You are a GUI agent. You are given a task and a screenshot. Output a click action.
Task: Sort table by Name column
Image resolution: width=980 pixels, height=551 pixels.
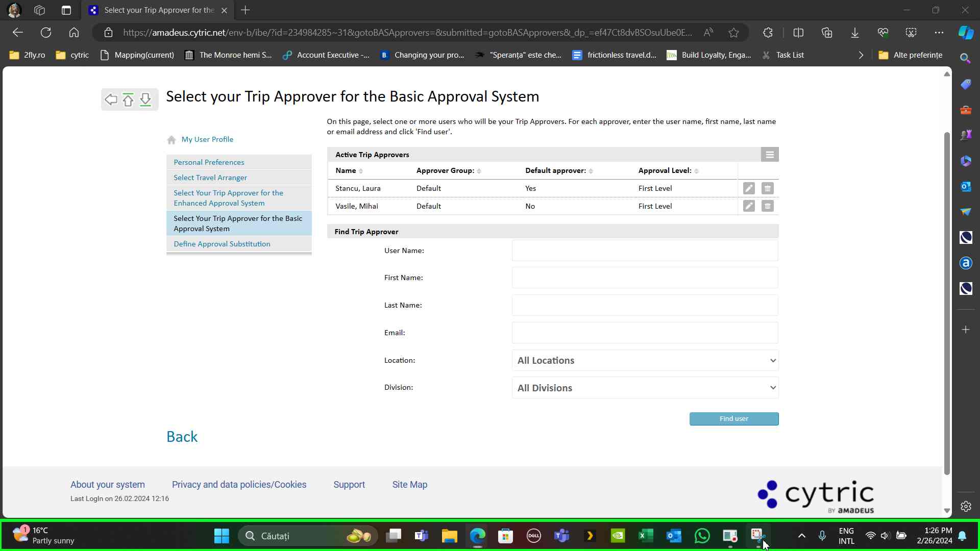click(x=361, y=171)
